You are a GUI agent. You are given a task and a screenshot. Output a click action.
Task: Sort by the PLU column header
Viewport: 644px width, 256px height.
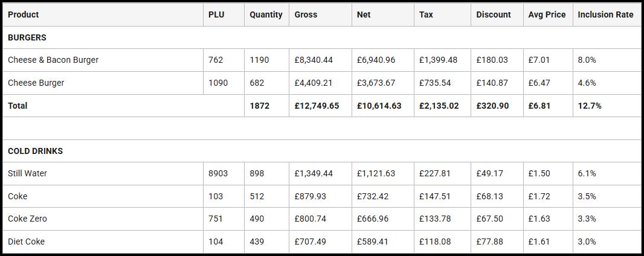click(216, 14)
